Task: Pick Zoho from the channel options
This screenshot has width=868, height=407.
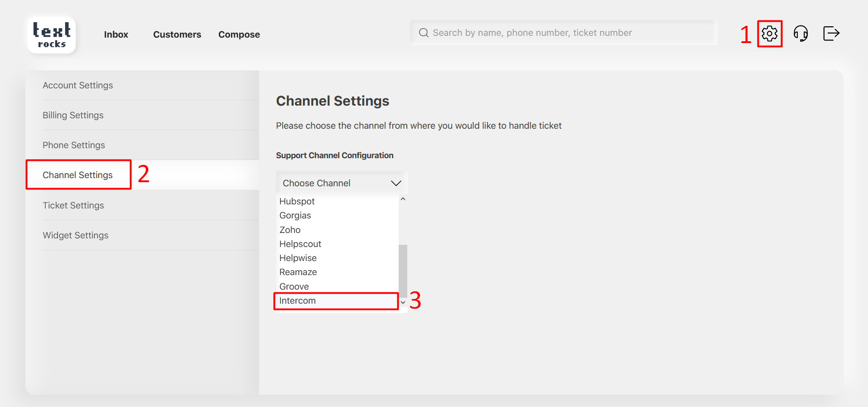Action: 290,230
